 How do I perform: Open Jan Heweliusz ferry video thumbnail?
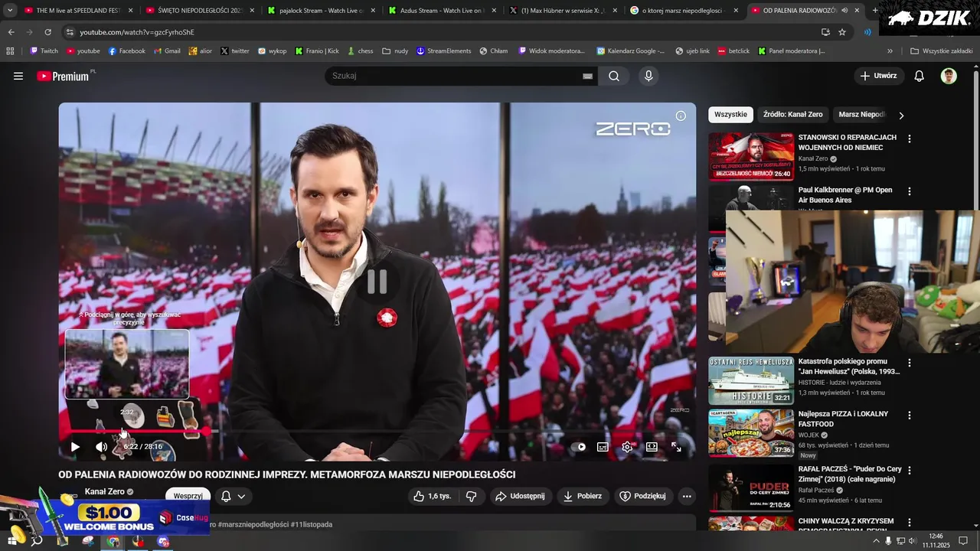[751, 380]
